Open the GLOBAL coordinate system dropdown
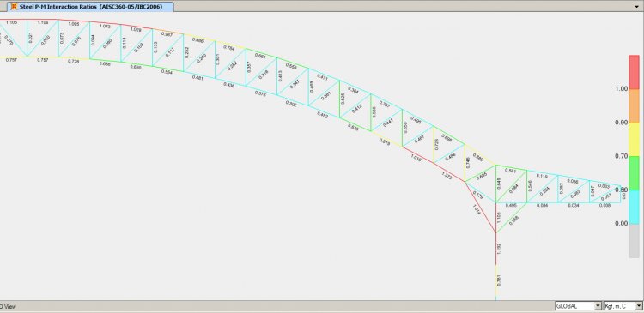644x313 pixels. pyautogui.click(x=578, y=306)
